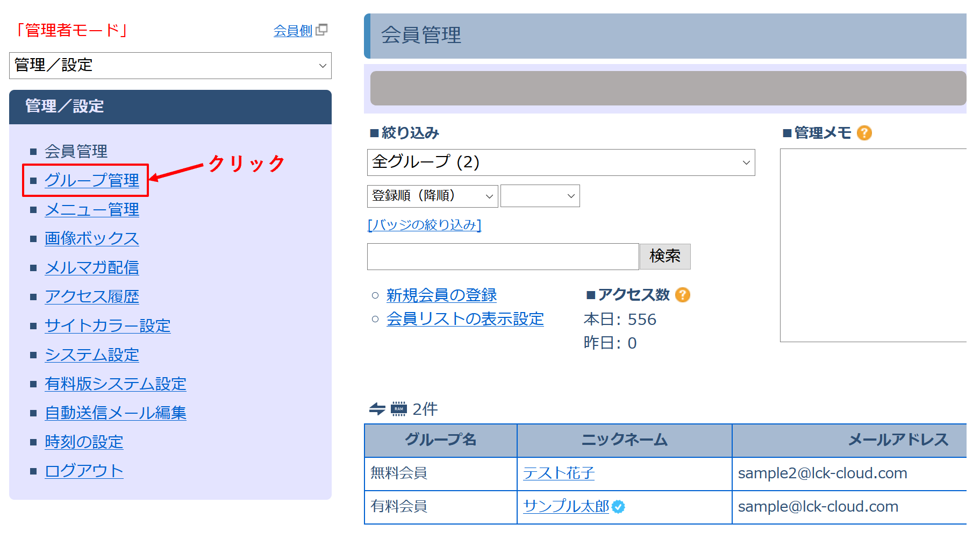
Task: Open グループ管理 in the sidebar
Action: [92, 180]
